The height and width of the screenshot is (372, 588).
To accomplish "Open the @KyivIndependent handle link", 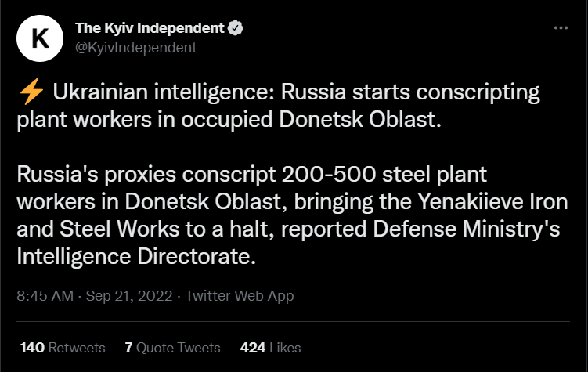I will pos(135,48).
